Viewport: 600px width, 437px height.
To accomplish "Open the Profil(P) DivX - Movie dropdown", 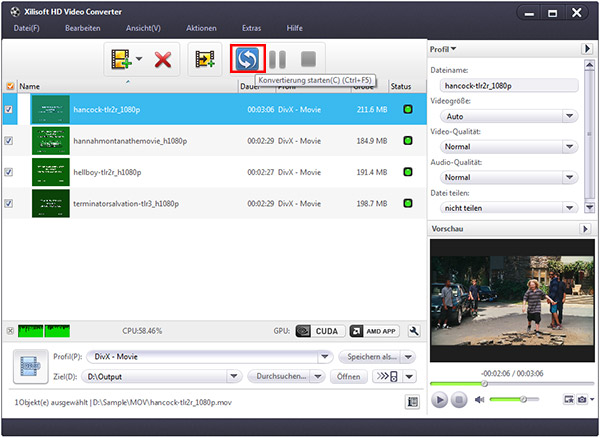I will [x=325, y=357].
